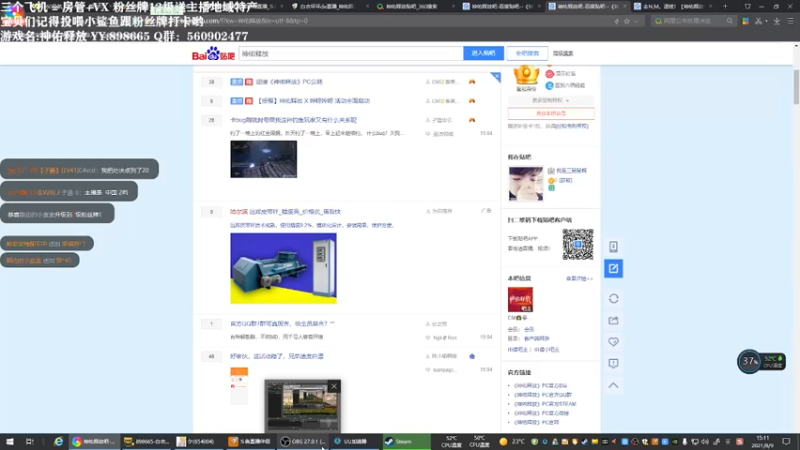Open the 官方QQ群 post
The height and width of the screenshot is (450, 800).
pos(282,323)
